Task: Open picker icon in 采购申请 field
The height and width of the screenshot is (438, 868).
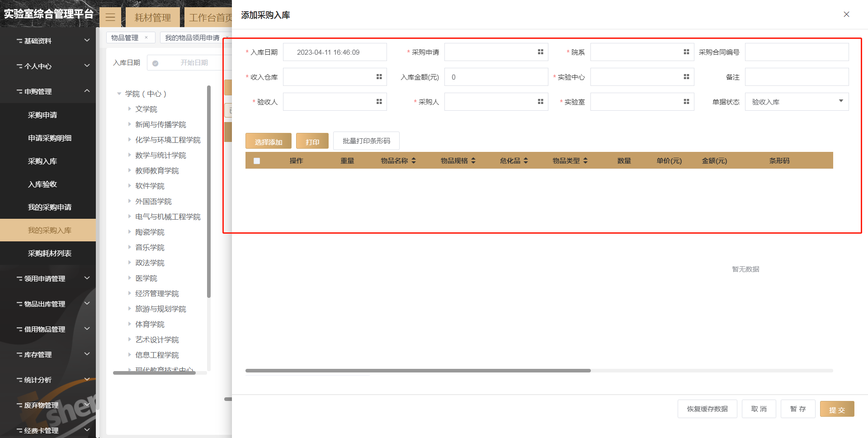Action: (540, 52)
